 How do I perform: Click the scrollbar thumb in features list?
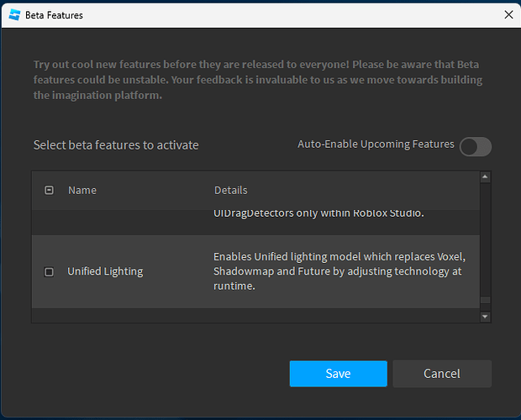[485, 300]
